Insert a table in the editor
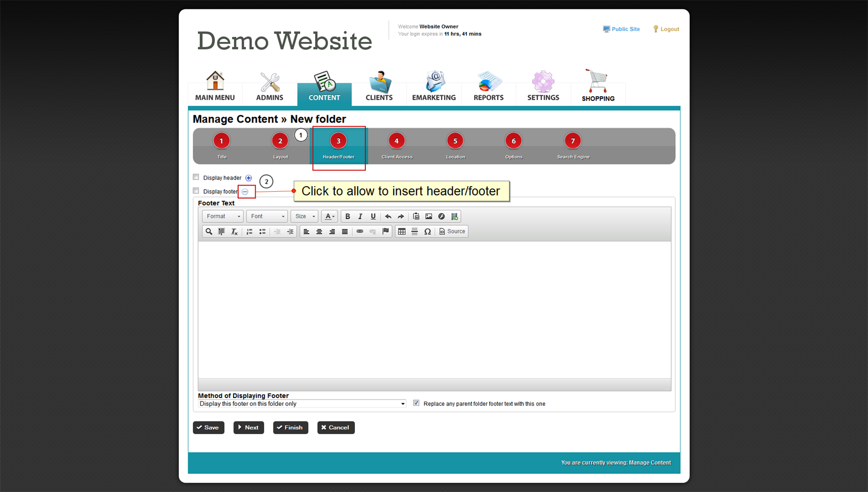The height and width of the screenshot is (492, 868). tap(402, 232)
